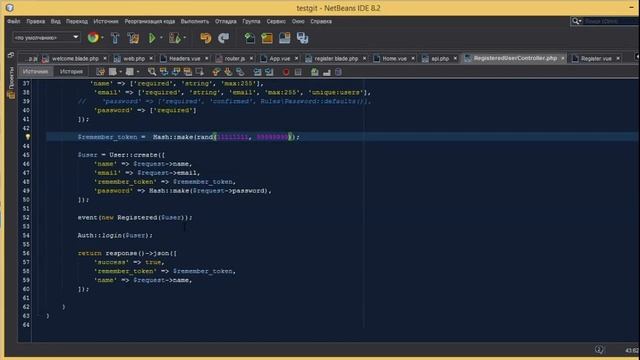The height and width of the screenshot is (360, 640).
Task: Click the tab list scroll arrow
Action: [637, 56]
